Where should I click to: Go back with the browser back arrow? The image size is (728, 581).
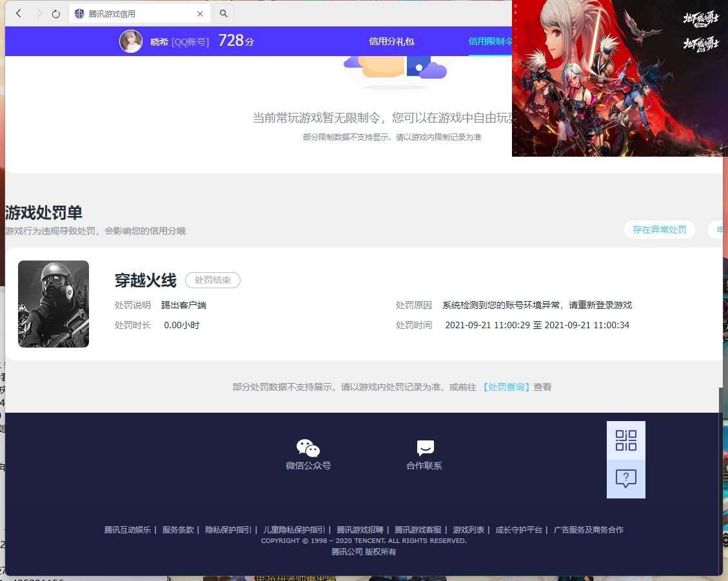point(19,14)
